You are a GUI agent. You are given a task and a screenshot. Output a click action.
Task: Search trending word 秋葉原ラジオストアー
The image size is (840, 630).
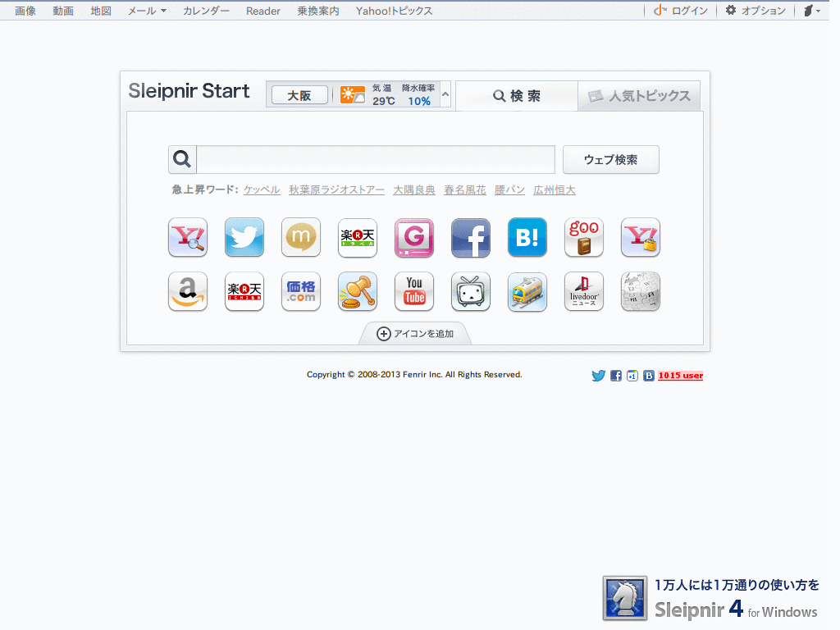coord(336,189)
